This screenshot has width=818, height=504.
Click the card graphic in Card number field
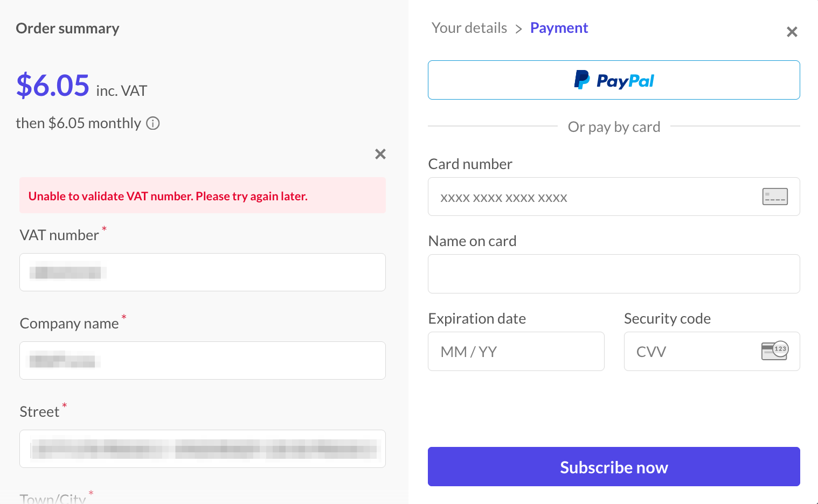774,197
